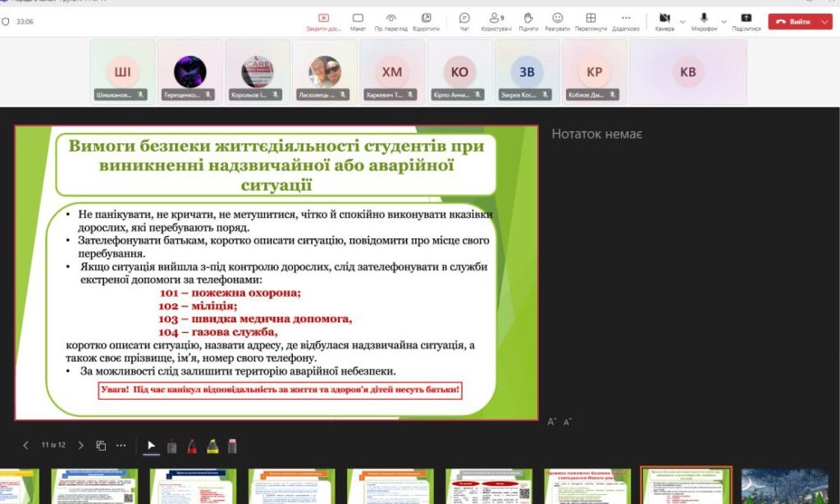Open the reactions smiley menu
The image size is (840, 504).
(557, 21)
